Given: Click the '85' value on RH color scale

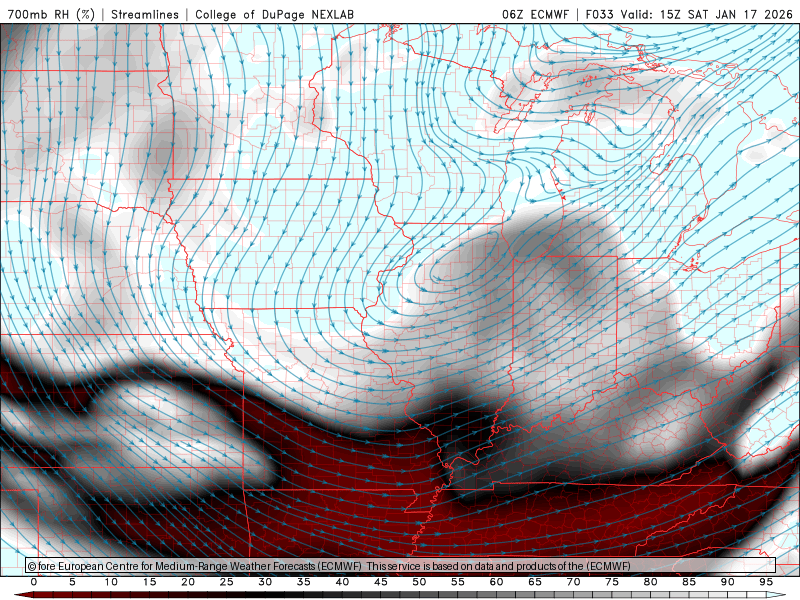Looking at the screenshot, I should point(689,582).
